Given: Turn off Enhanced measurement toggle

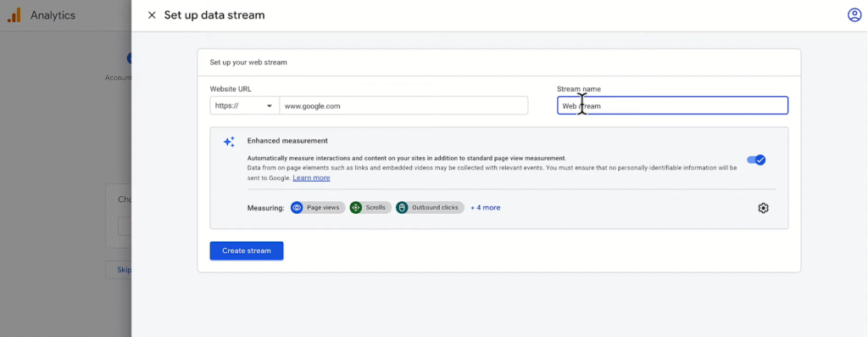Looking at the screenshot, I should (x=756, y=160).
